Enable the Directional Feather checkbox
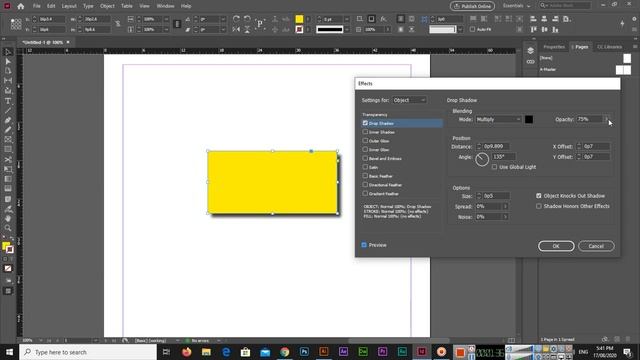640x360 pixels. pyautogui.click(x=365, y=184)
